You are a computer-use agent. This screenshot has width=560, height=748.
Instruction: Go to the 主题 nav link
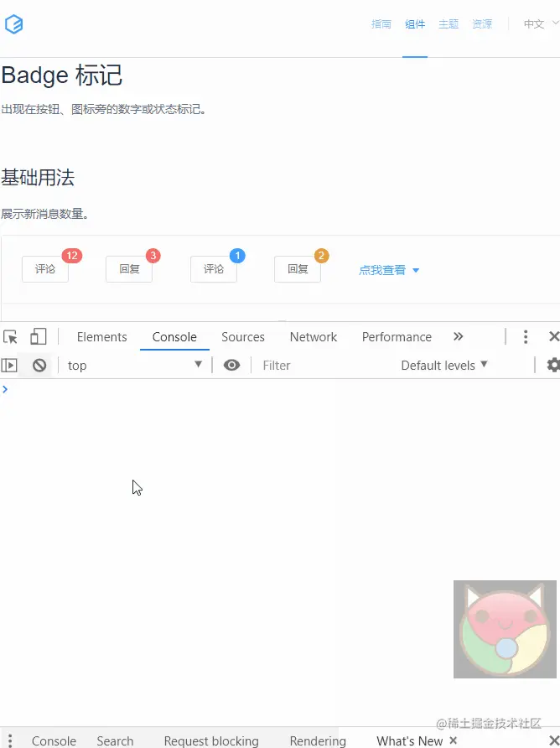pos(449,23)
